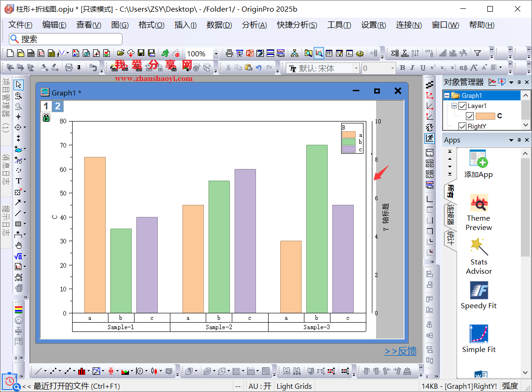Select the Text tool in left toolbar
Image resolution: width=532 pixels, height=392 pixels.
pos(19,181)
